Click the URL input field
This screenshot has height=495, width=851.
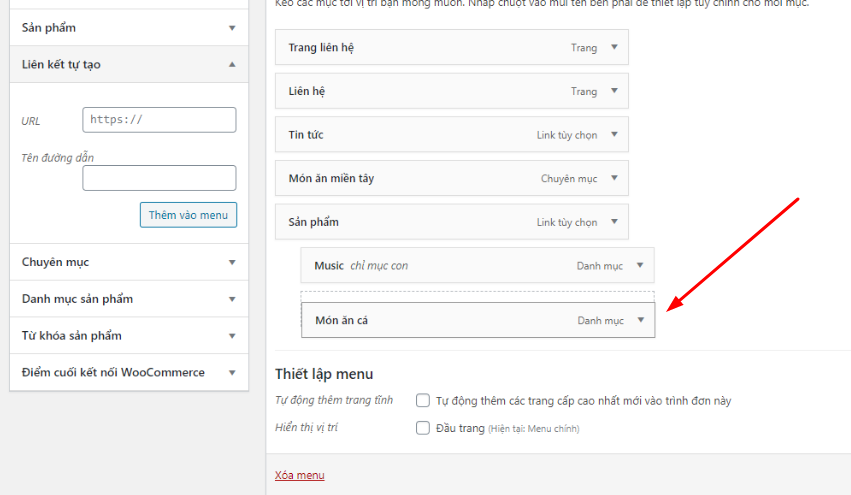click(x=159, y=120)
